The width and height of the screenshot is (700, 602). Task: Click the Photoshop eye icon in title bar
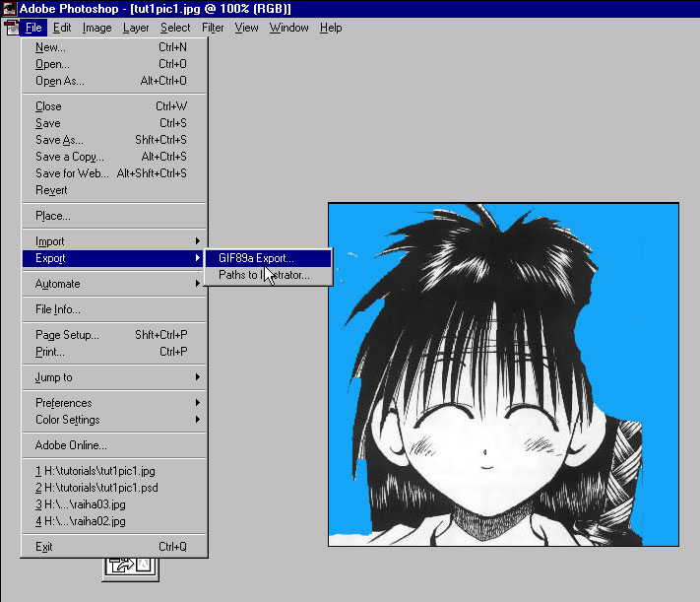pyautogui.click(x=10, y=9)
